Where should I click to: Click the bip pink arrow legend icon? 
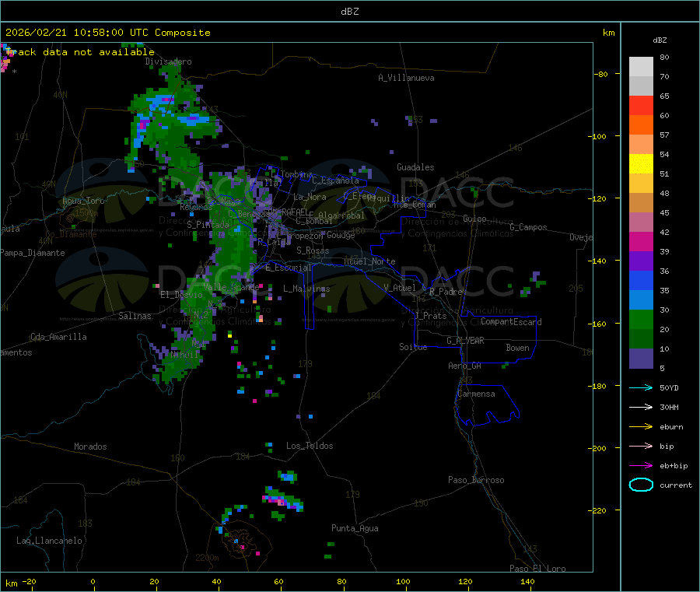641,446
